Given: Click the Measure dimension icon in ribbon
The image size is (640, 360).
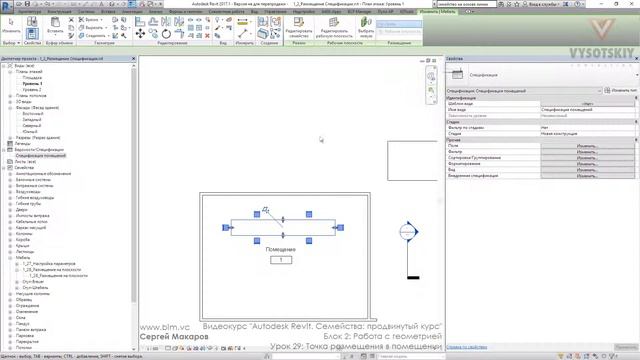Looking at the screenshot, I should [x=242, y=21].
